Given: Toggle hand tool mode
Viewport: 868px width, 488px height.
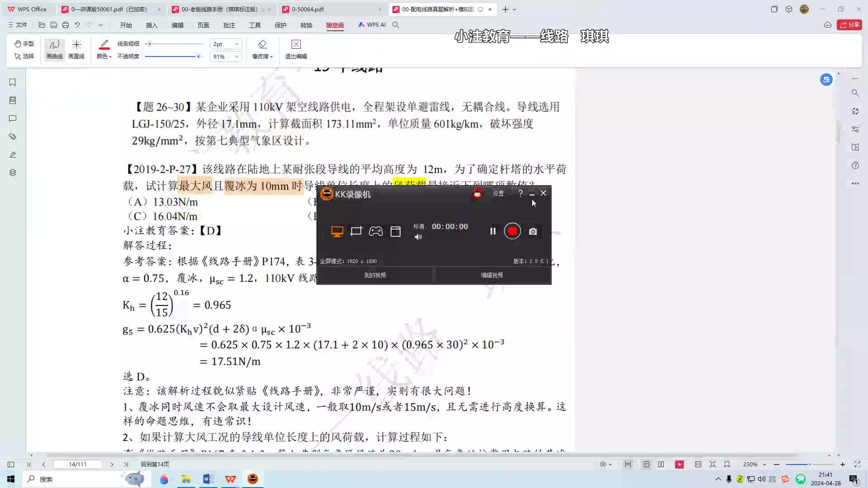Looking at the screenshot, I should [x=24, y=43].
